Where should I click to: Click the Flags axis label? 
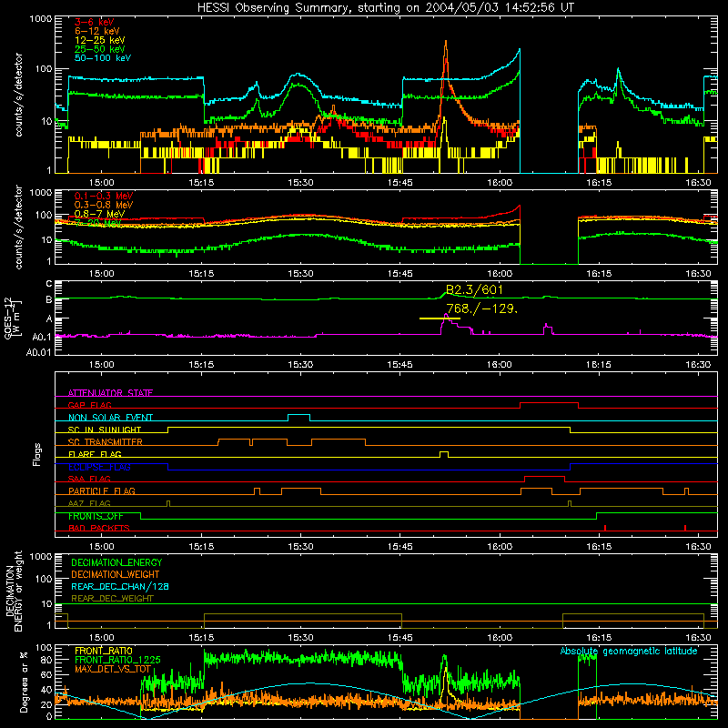(37, 454)
